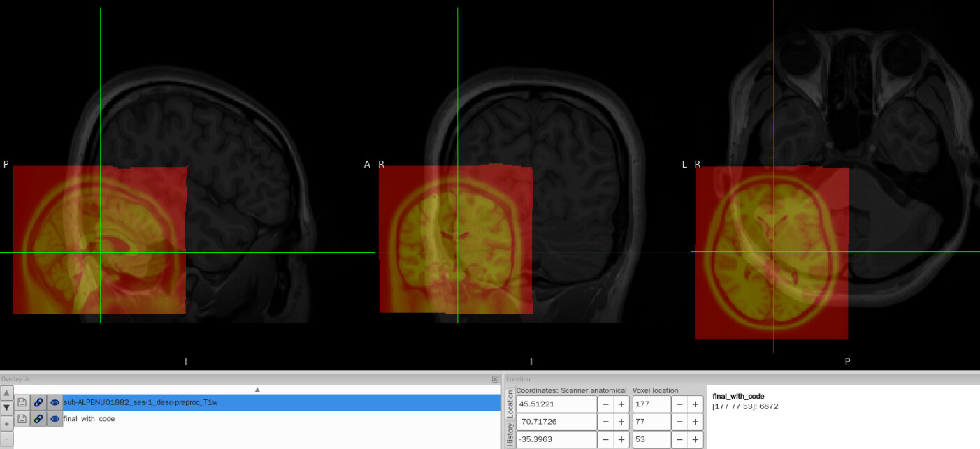This screenshot has height=449, width=980.
Task: Add a new overlay with plus button
Action: click(6, 424)
